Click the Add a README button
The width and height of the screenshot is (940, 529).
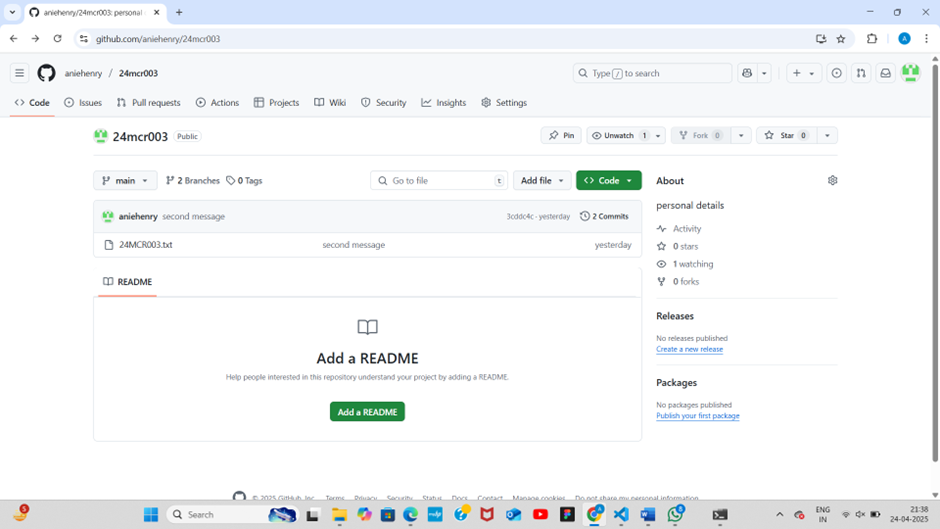[367, 412]
